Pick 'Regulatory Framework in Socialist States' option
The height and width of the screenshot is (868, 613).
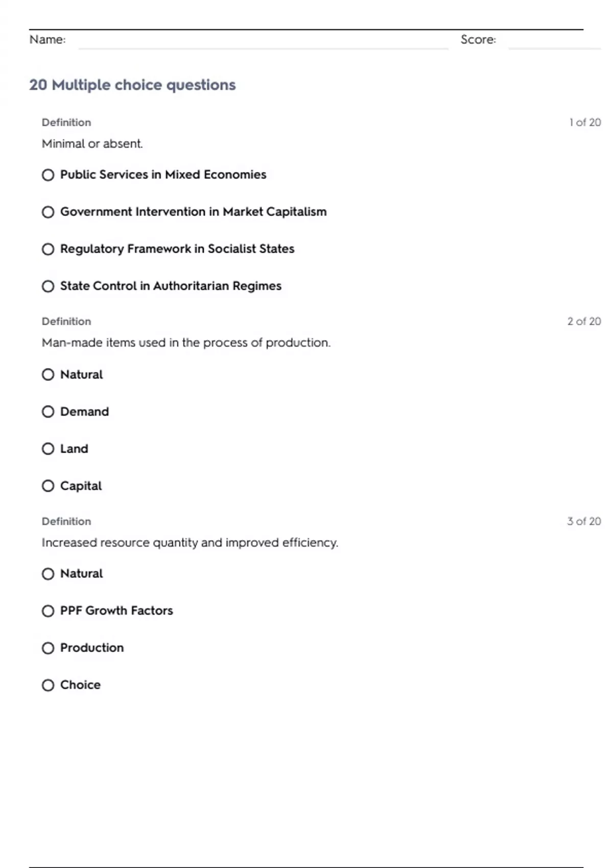point(48,249)
